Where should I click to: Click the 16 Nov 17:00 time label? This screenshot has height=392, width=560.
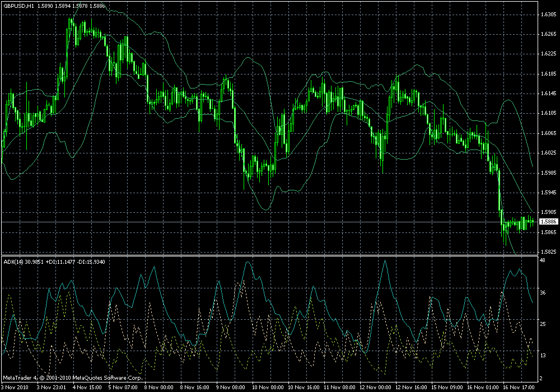click(519, 388)
